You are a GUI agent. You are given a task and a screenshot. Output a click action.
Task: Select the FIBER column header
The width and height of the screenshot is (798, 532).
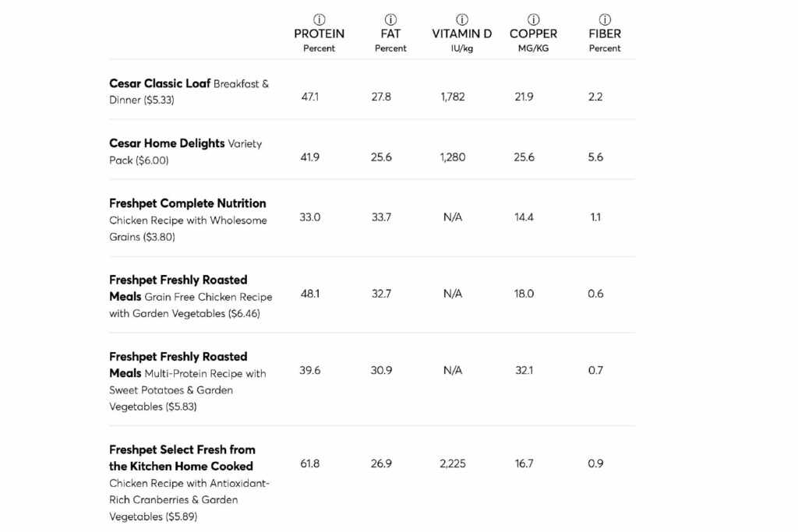pyautogui.click(x=605, y=34)
